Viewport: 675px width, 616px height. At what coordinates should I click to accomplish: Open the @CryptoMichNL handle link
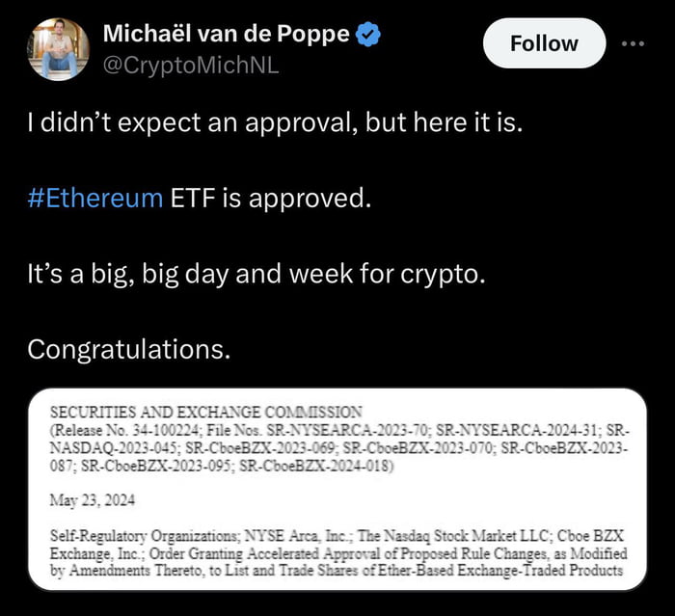pyautogui.click(x=191, y=66)
